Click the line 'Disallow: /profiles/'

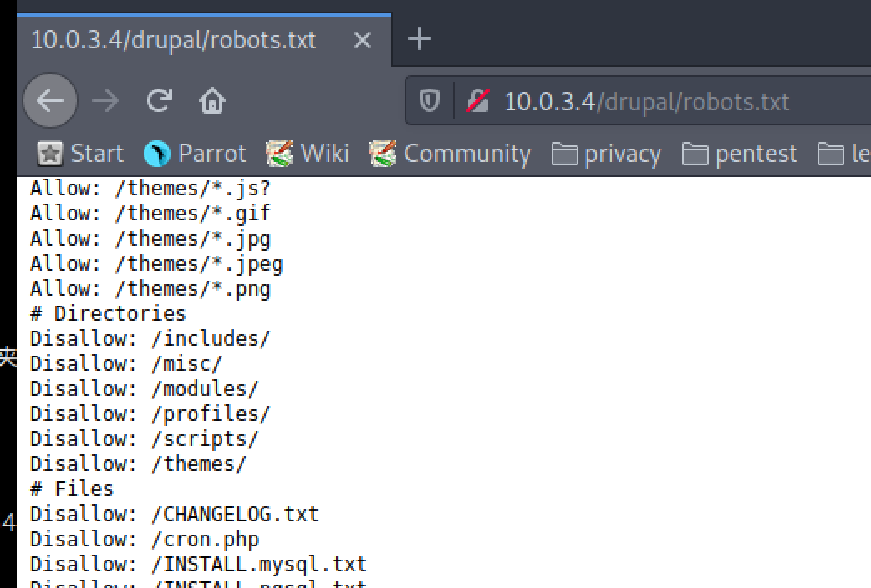[x=150, y=413]
